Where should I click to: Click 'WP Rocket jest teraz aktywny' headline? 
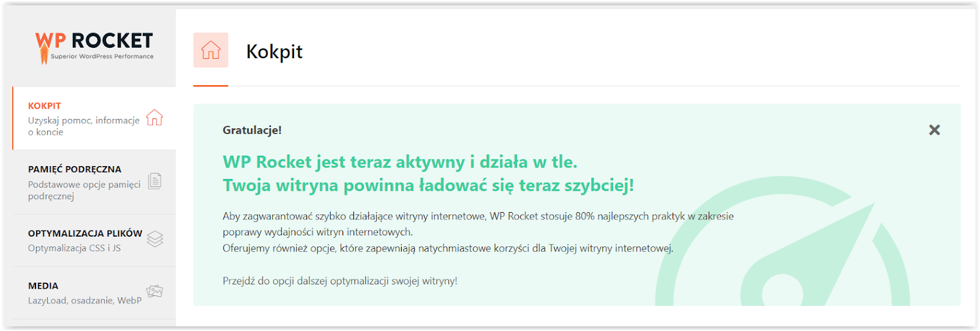400,162
